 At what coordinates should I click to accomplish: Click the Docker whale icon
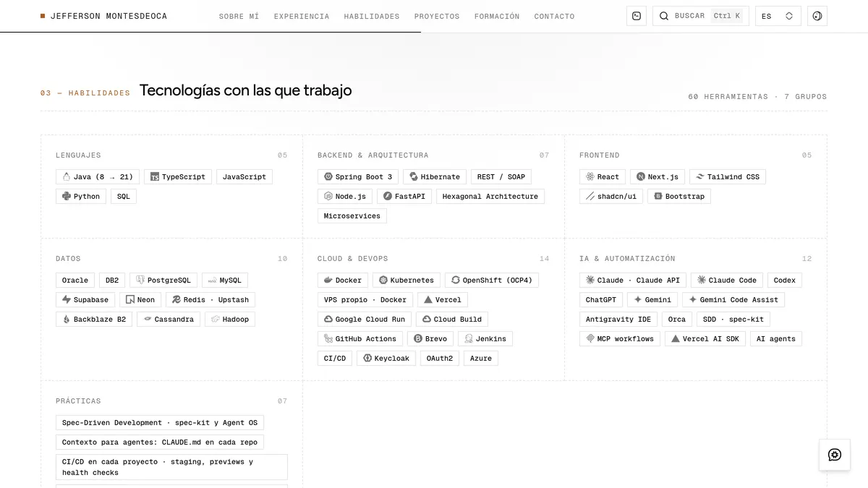click(328, 280)
